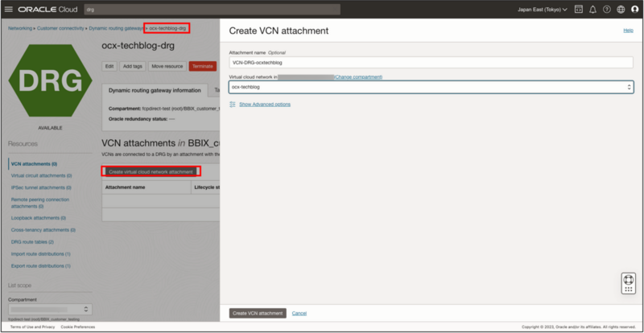Open the user profile avatar
The height and width of the screenshot is (333, 644).
[x=635, y=10]
